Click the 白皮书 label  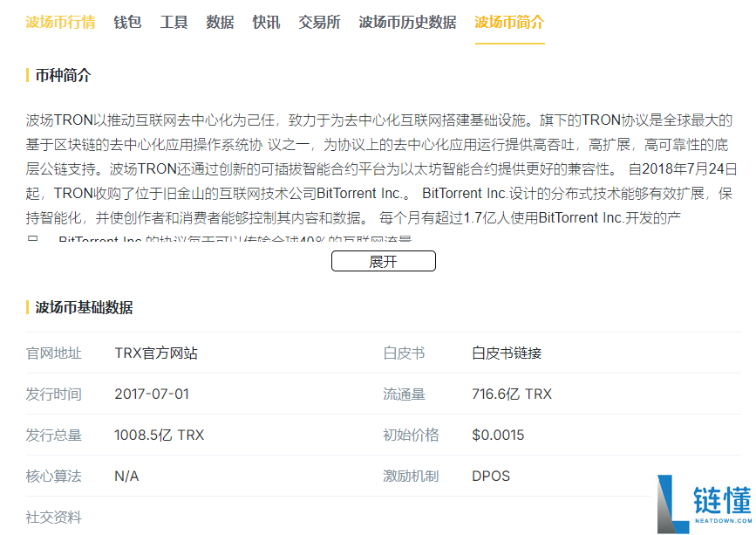404,353
